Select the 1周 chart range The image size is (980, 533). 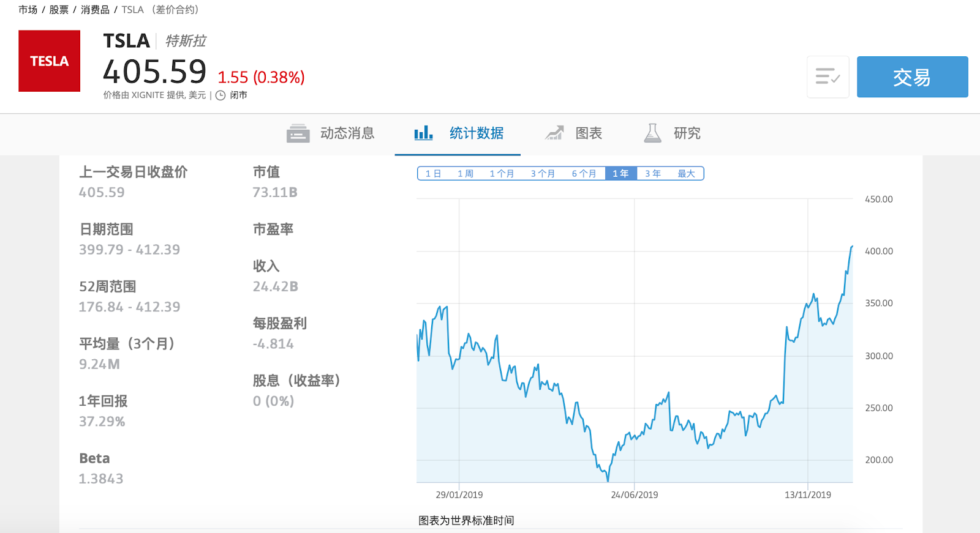[x=466, y=174]
